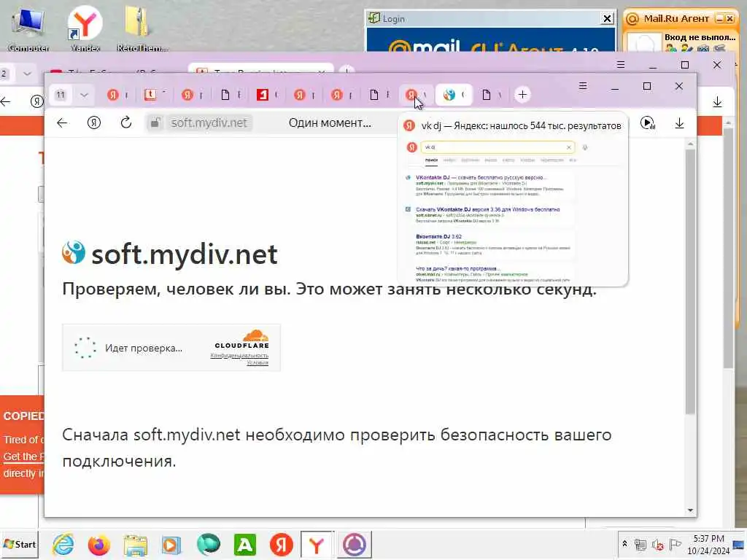
Task: Click the tab counter showing 11
Action: point(61,95)
